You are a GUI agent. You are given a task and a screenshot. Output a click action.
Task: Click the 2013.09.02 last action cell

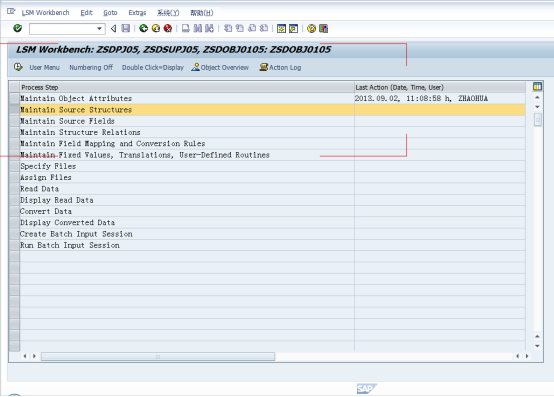(440, 99)
